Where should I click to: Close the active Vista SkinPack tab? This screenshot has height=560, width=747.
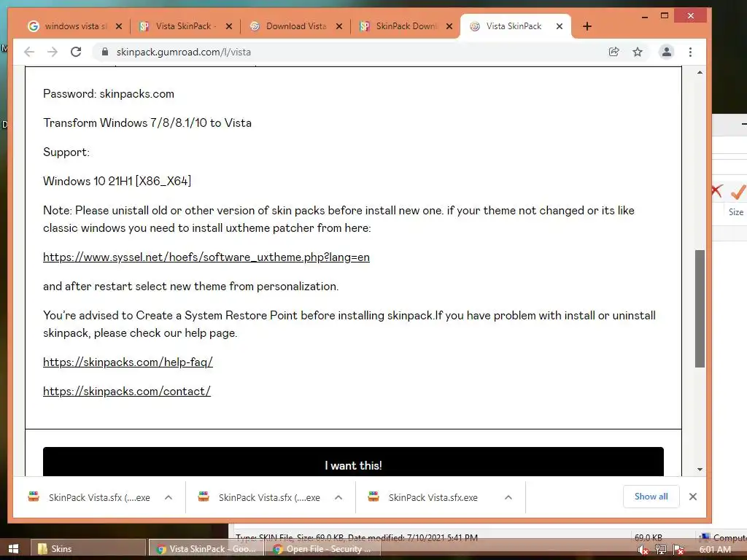560,27
